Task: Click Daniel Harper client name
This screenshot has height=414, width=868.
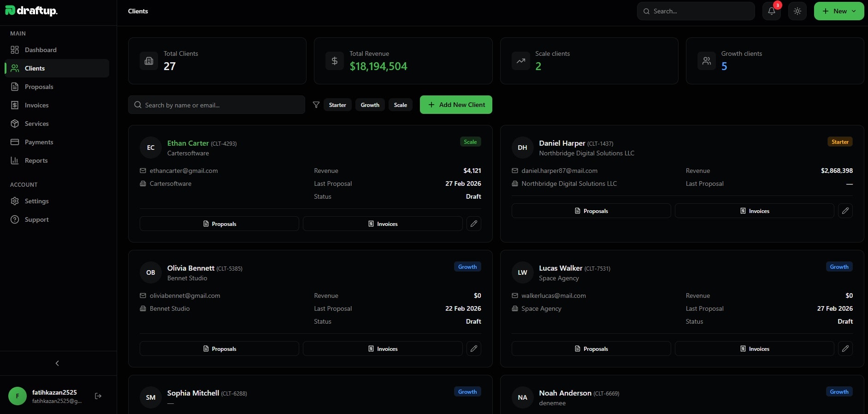Action: point(562,143)
